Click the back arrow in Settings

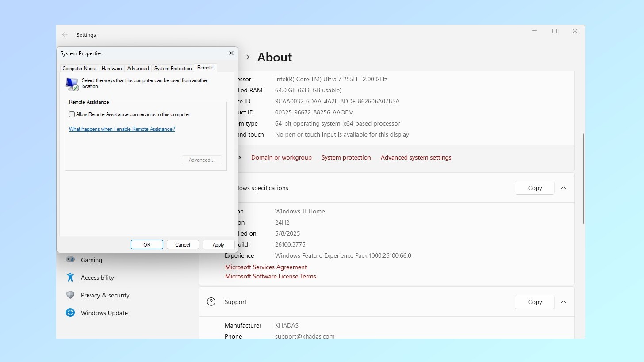(65, 34)
